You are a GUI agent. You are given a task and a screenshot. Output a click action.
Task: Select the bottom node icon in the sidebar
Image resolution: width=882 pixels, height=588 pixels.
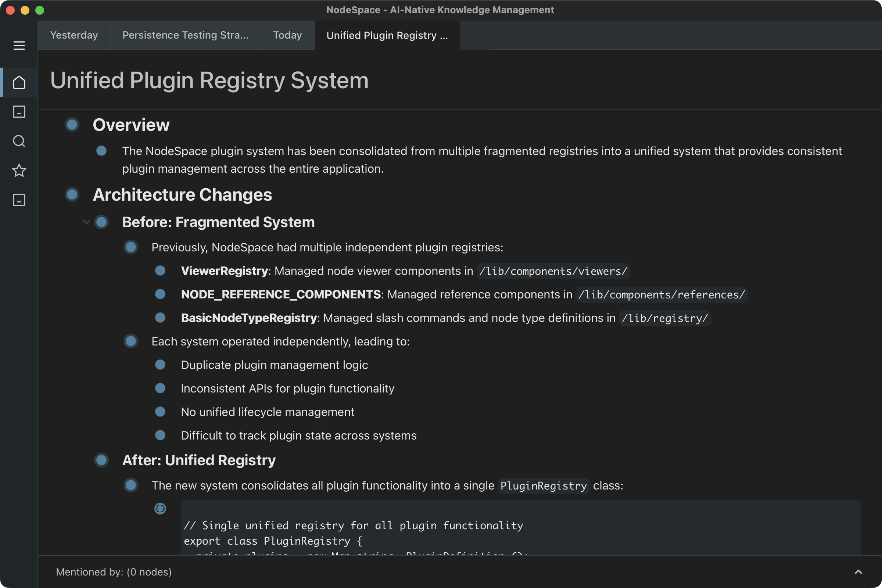click(19, 200)
